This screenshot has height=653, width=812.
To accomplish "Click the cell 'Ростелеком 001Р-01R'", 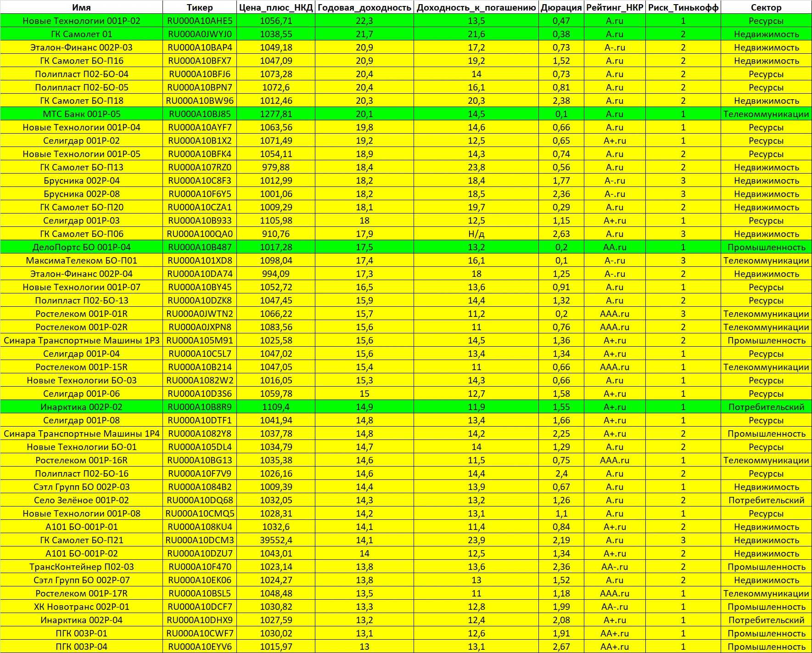I will (82, 314).
